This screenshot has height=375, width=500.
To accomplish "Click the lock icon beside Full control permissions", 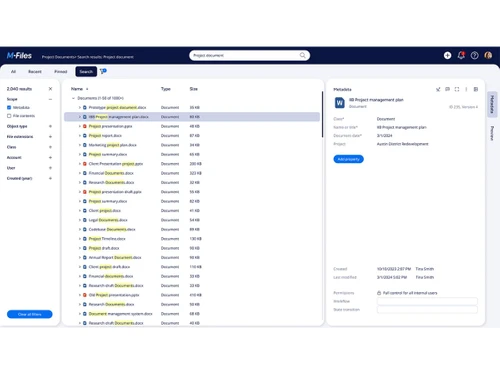I will (x=379, y=293).
